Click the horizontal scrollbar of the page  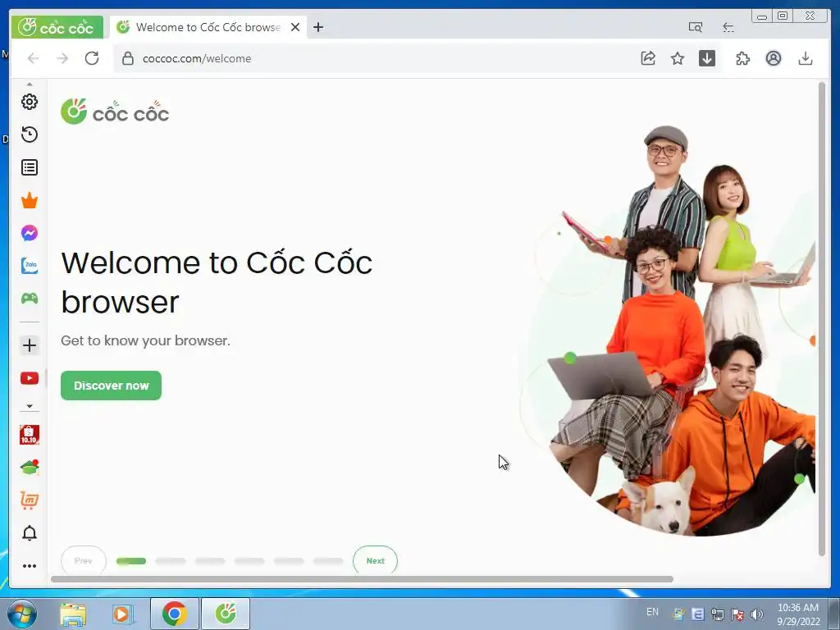(x=362, y=579)
